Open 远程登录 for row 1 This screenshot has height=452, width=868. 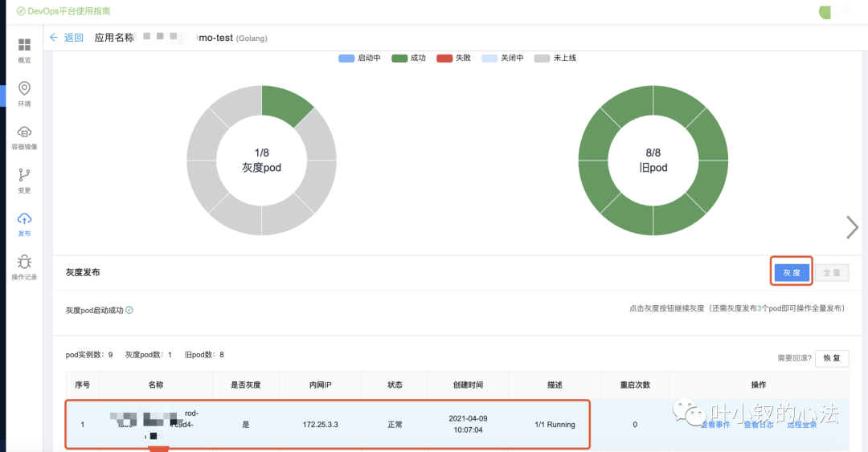click(x=801, y=425)
